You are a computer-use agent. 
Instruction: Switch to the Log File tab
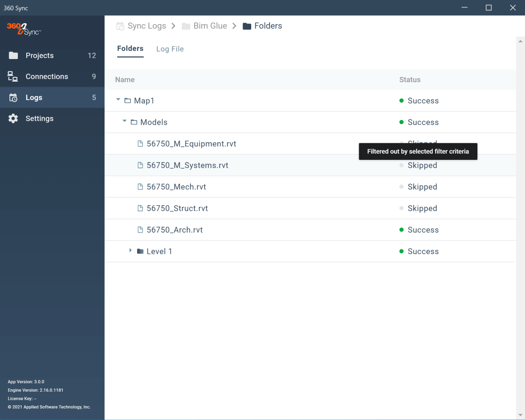(170, 49)
